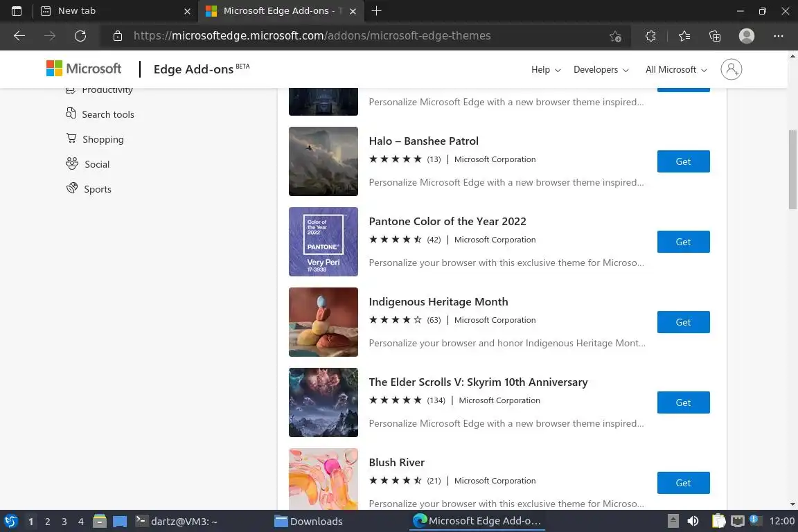Switch to the New tab tab
798x532 pixels.
click(115, 10)
